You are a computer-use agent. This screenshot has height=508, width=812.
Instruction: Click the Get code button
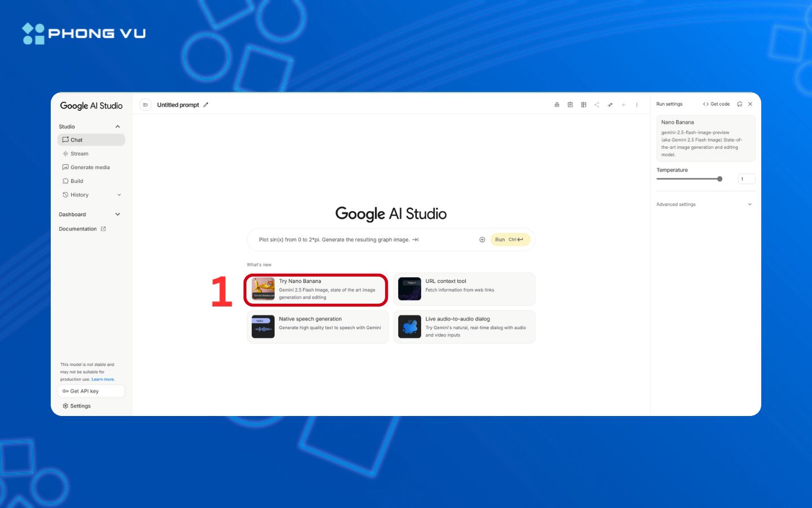[716, 104]
